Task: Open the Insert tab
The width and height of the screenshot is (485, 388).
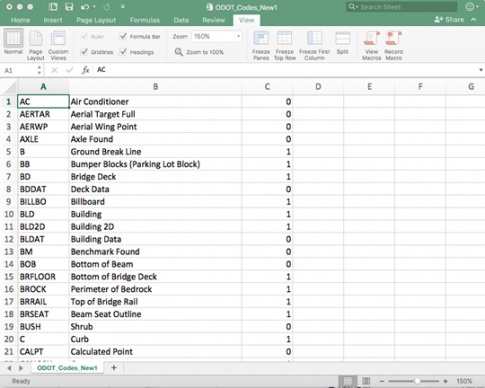Action: (x=53, y=20)
